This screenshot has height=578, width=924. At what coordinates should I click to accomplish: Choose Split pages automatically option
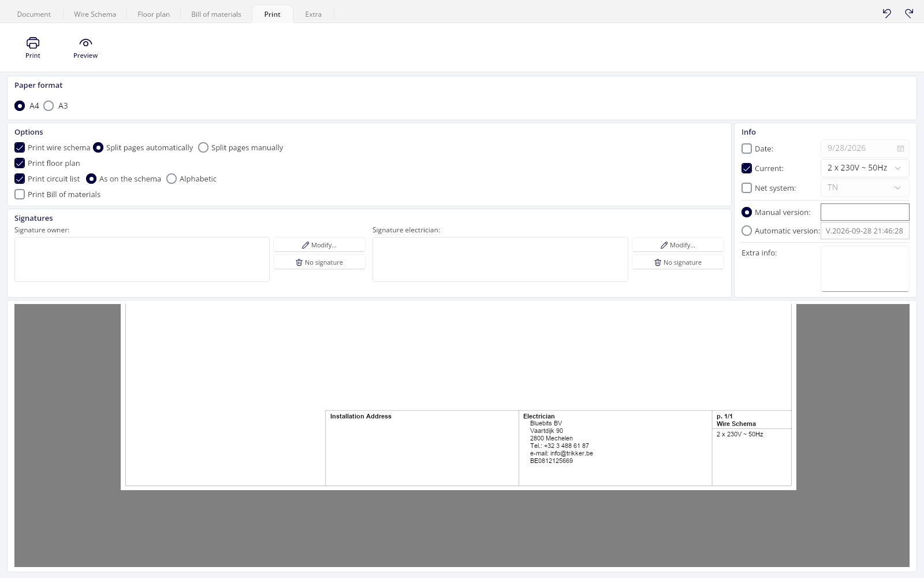(98, 147)
